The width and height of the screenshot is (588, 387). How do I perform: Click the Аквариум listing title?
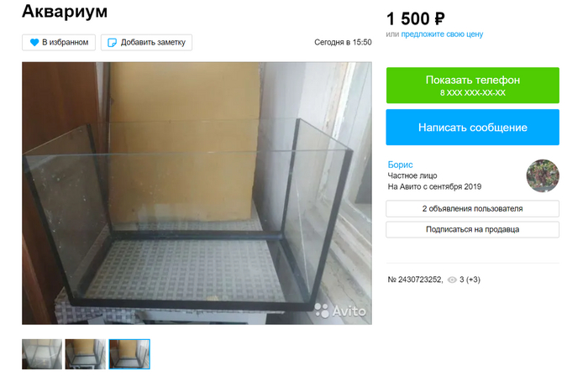click(65, 11)
